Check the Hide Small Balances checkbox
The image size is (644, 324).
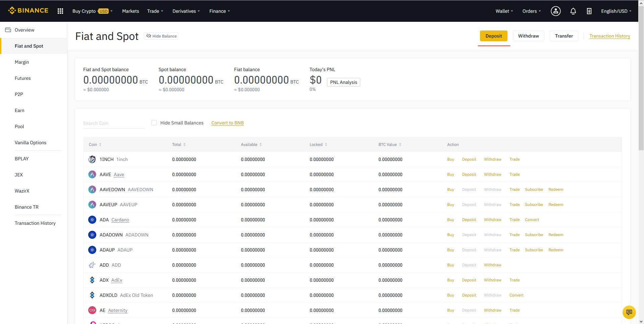154,123
